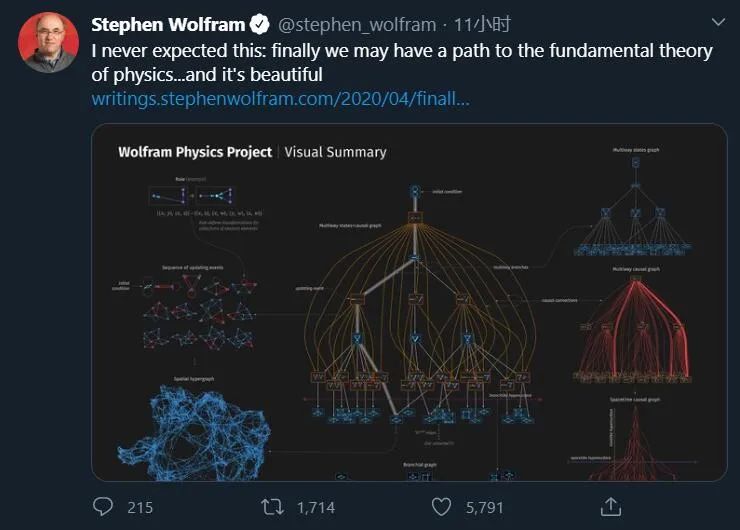
Task: Open Stephen Wolfram's profile avatar photo
Action: [x=49, y=42]
